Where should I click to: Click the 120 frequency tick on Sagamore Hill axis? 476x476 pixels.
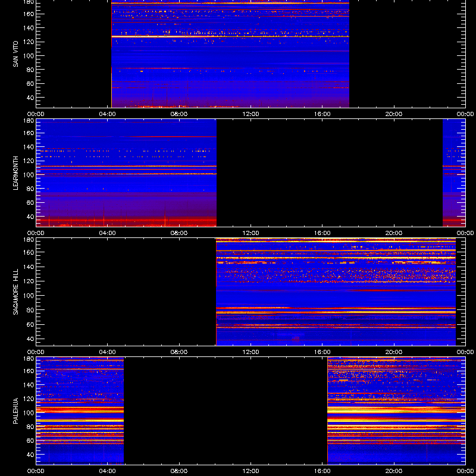pos(29,281)
